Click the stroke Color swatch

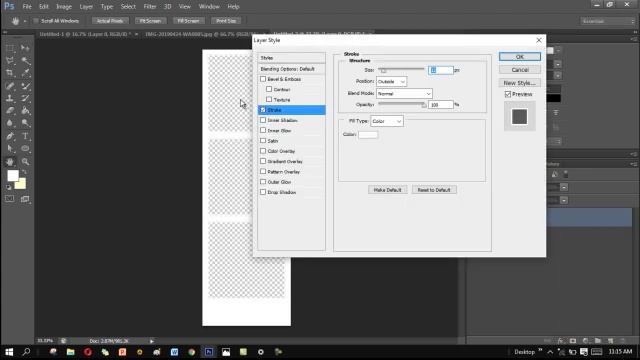368,135
